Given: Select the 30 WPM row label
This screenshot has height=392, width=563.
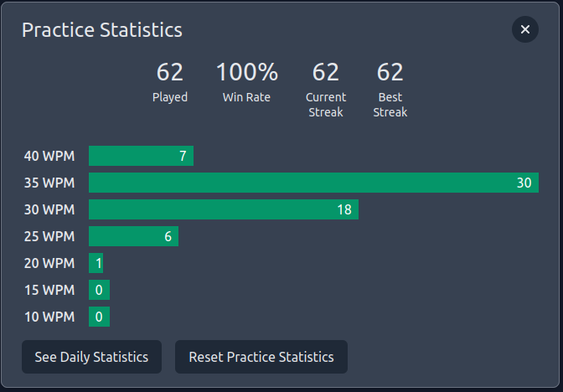Looking at the screenshot, I should tap(49, 209).
